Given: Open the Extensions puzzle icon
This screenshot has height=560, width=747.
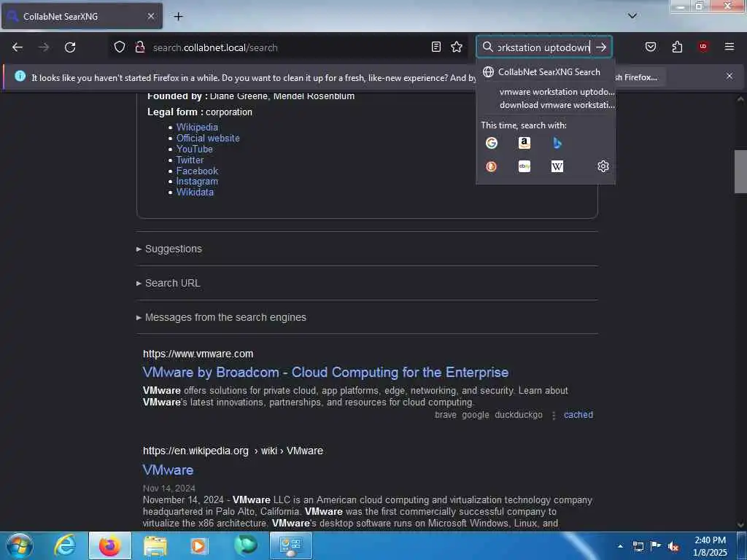Looking at the screenshot, I should point(677,47).
